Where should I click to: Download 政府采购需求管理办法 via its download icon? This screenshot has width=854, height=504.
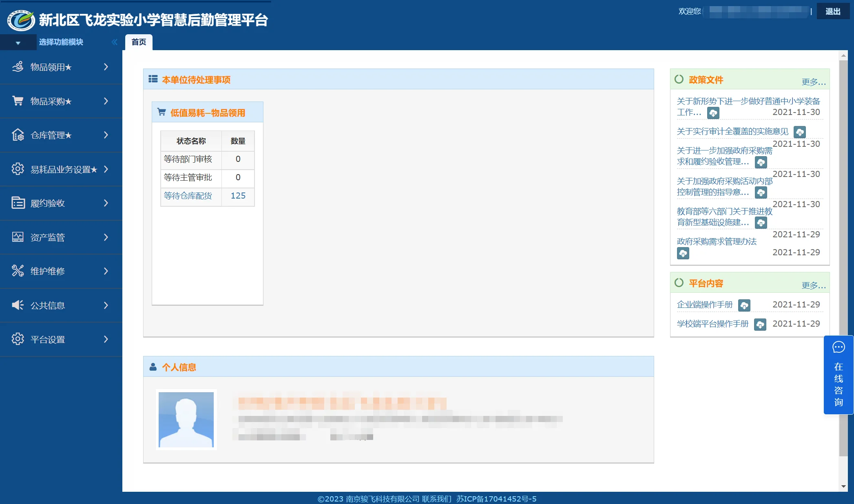pyautogui.click(x=684, y=253)
